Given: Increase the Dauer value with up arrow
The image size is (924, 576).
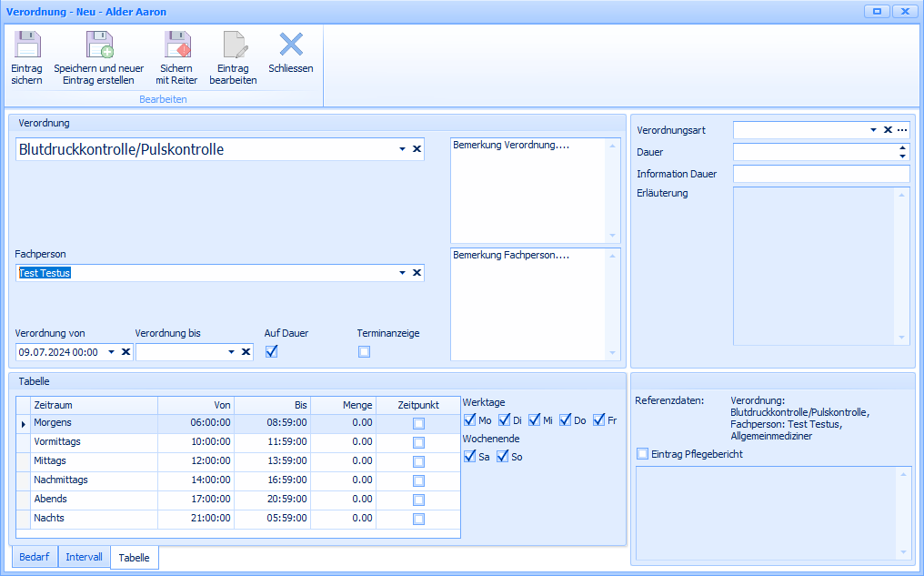Looking at the screenshot, I should [902, 147].
